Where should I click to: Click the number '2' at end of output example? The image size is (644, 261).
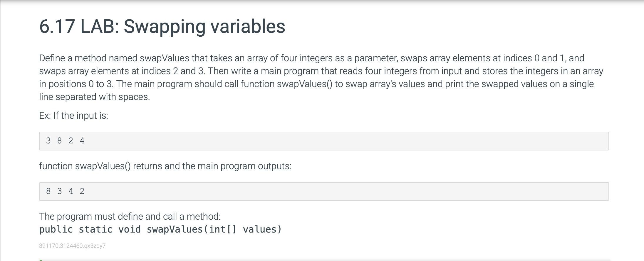(x=82, y=191)
